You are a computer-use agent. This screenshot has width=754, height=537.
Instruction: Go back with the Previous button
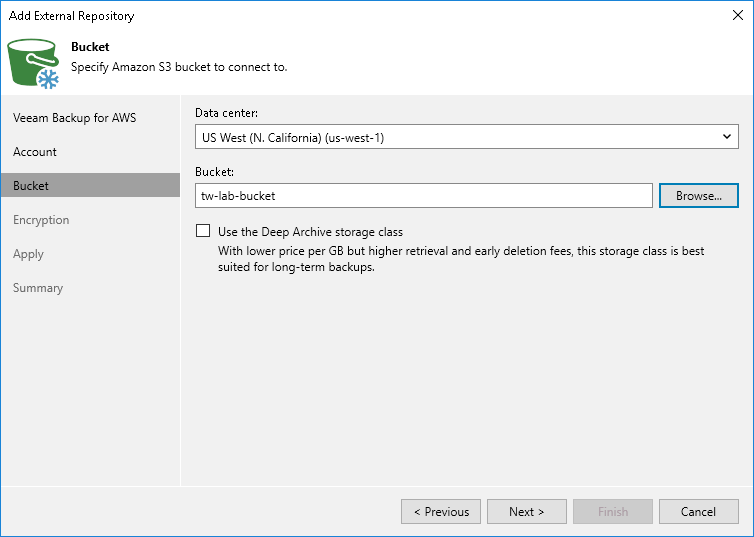click(441, 512)
